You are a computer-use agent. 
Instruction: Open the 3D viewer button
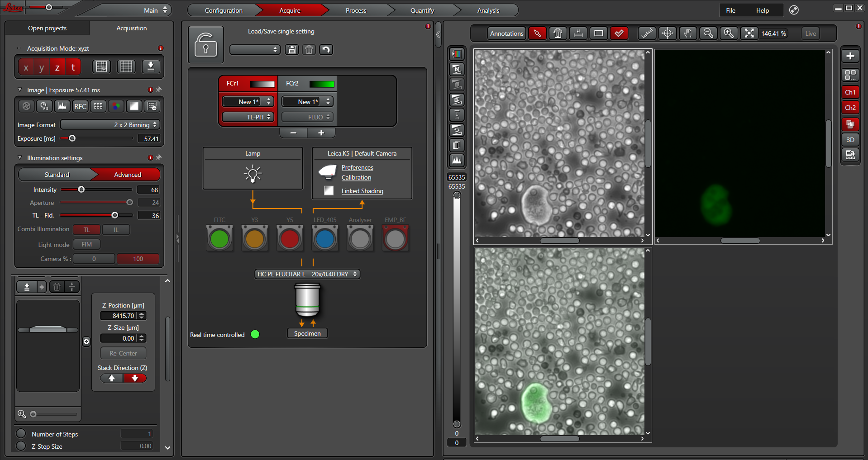850,140
